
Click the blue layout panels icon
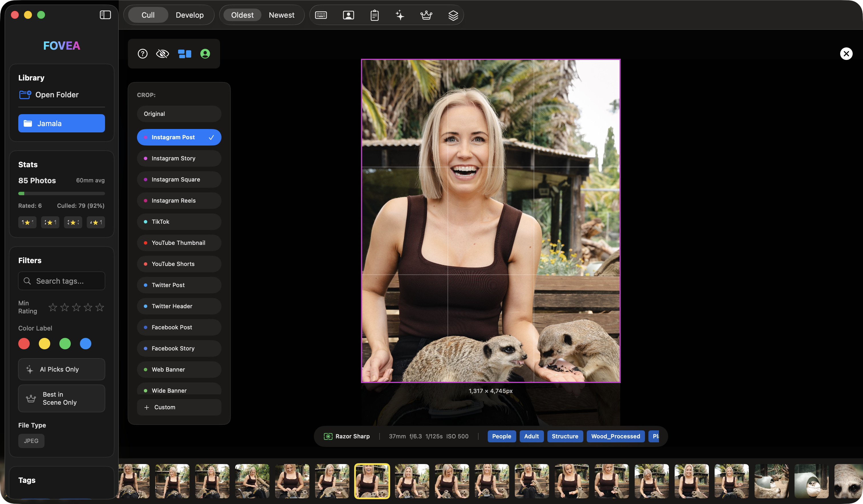(x=185, y=54)
